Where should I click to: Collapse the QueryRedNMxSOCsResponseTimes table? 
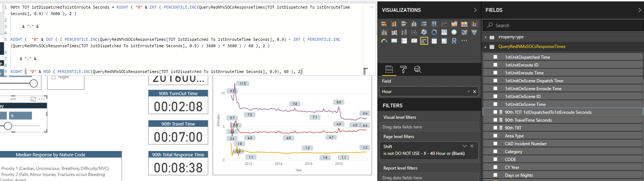485,47
